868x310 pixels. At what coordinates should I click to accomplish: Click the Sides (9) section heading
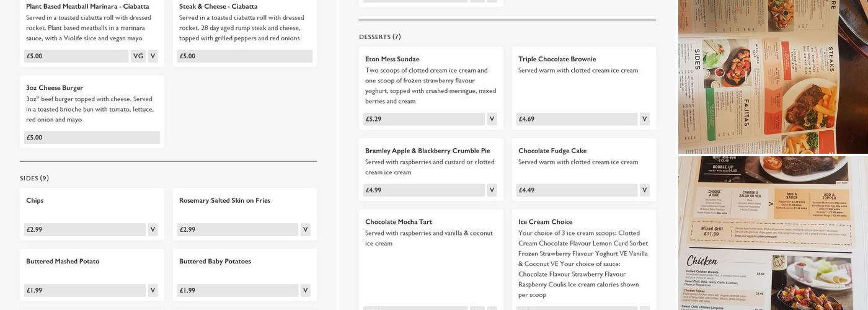click(x=34, y=179)
